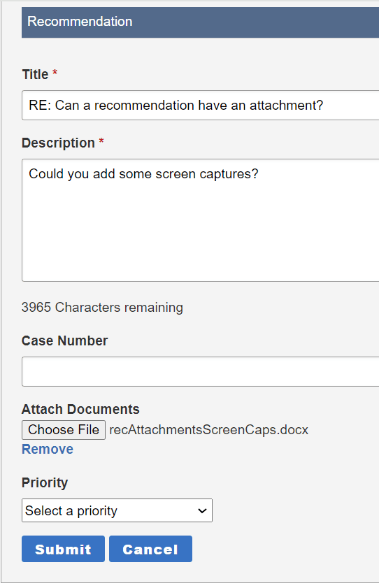Cancel the recommendation form
The width and height of the screenshot is (379, 588).
[x=151, y=549]
